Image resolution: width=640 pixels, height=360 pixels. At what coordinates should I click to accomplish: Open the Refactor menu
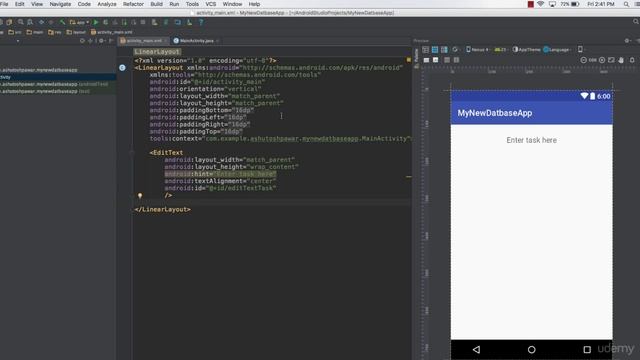click(133, 4)
